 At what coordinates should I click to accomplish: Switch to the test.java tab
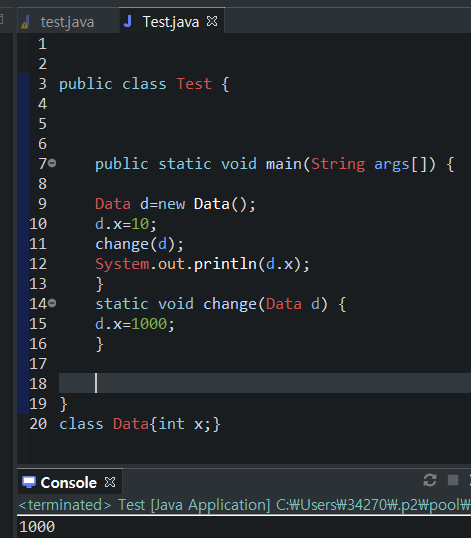(x=67, y=22)
